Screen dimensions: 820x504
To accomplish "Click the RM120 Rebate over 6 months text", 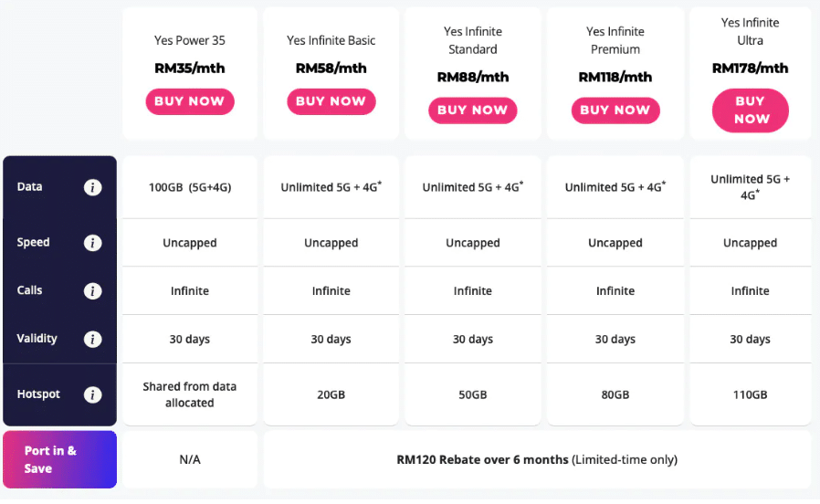I will [x=482, y=459].
